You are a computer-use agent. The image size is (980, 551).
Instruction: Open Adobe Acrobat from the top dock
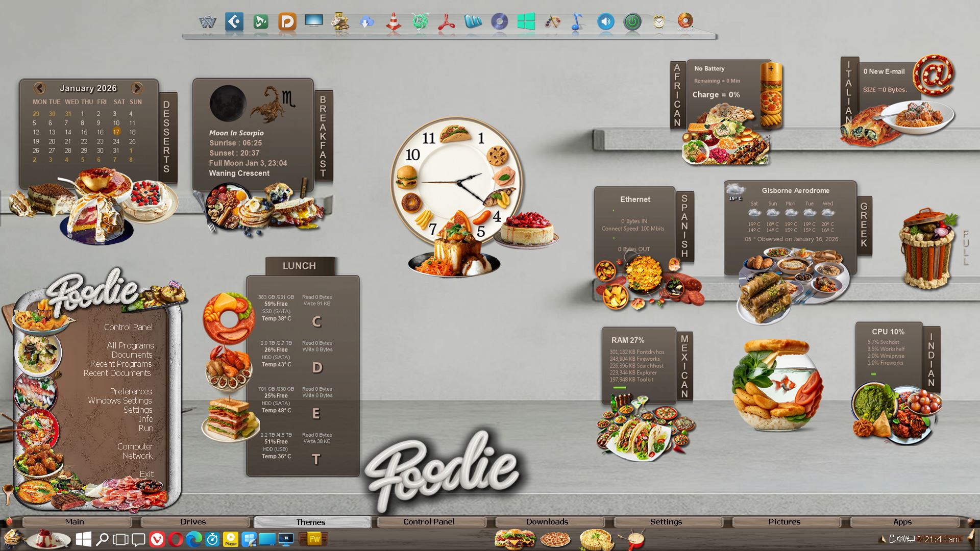pos(447,22)
